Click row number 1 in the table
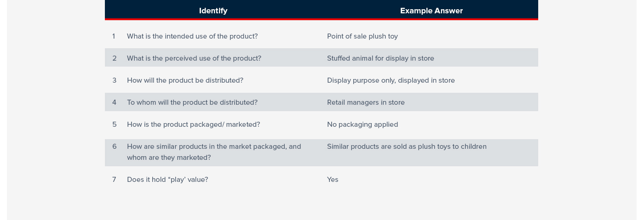Screen dimensions: 644x220 point(114,36)
